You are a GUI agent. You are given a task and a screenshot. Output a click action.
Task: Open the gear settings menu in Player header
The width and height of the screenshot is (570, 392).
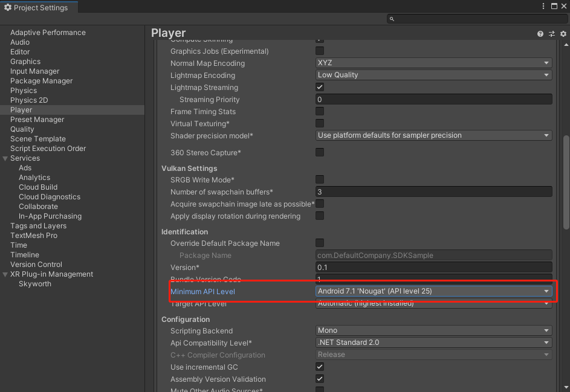coord(563,34)
